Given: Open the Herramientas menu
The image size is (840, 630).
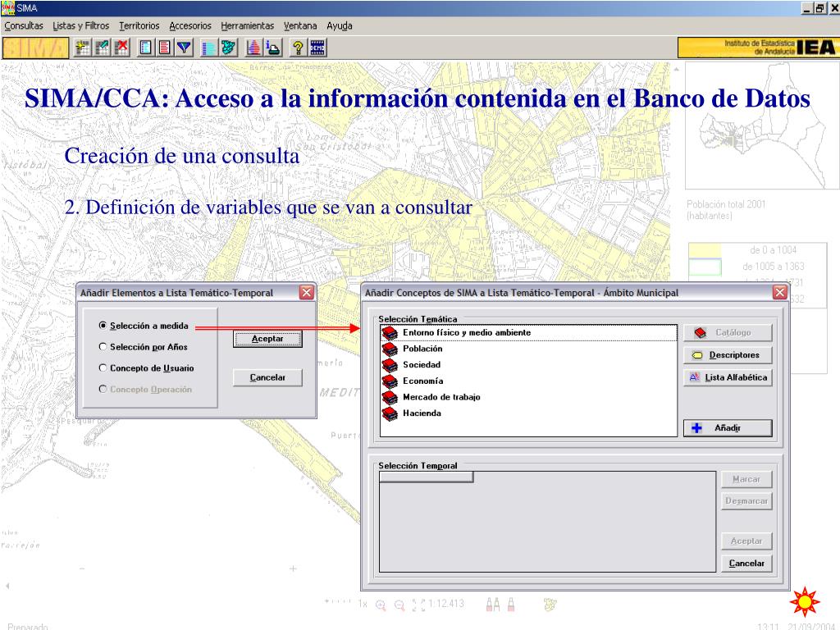Looking at the screenshot, I should point(248,25).
